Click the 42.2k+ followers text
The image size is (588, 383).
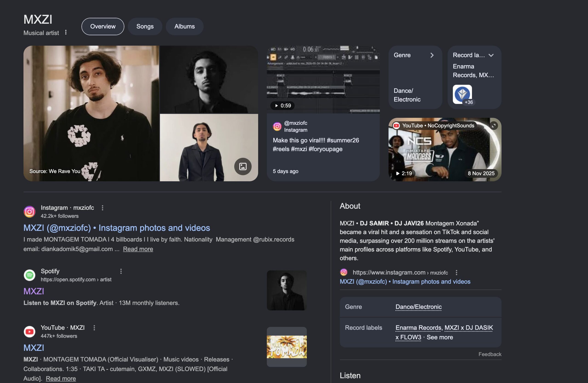pyautogui.click(x=59, y=216)
